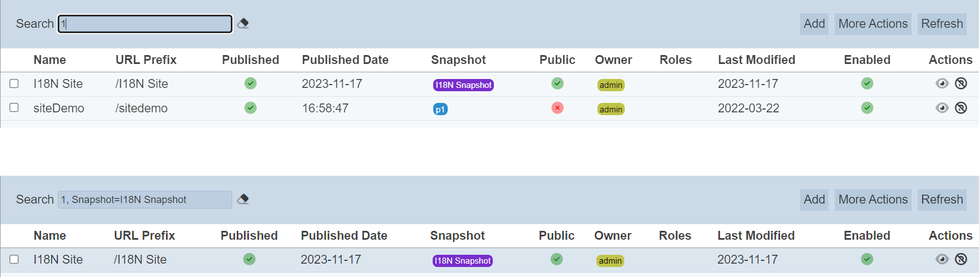Click the Published Date header in bottom table
Image resolution: width=980 pixels, height=277 pixels.
tap(344, 236)
